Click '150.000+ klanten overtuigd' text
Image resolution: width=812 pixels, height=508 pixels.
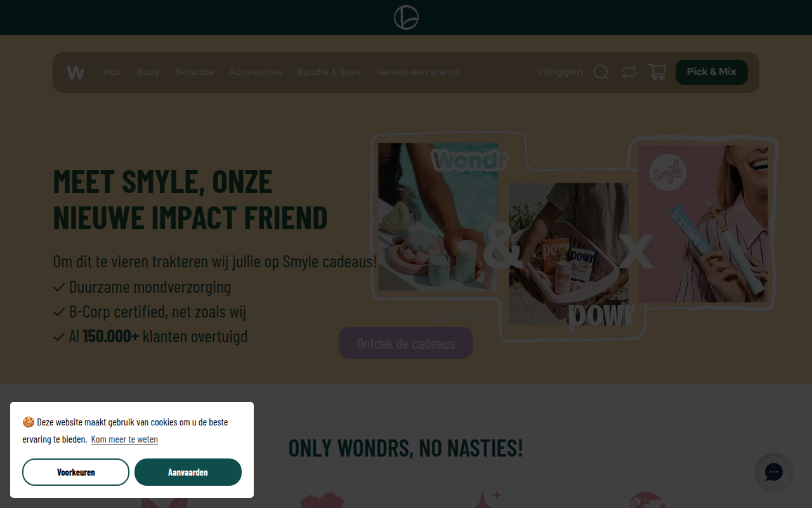[x=165, y=337]
